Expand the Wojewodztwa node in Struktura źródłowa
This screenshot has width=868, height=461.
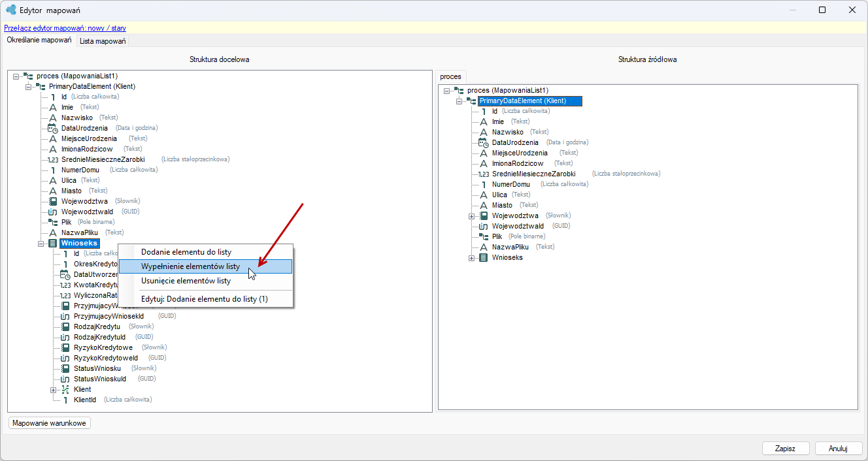(x=472, y=215)
